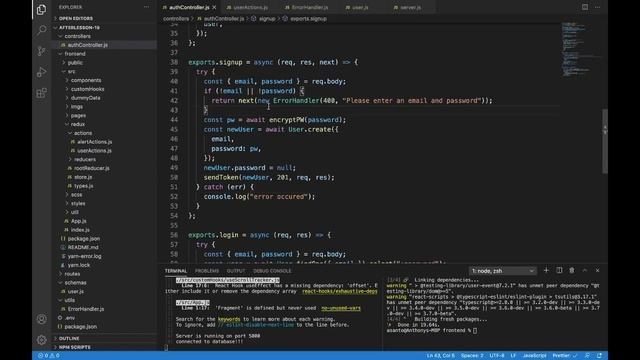Click the split editor icon
The height and width of the screenshot is (360, 640).
click(x=585, y=7)
